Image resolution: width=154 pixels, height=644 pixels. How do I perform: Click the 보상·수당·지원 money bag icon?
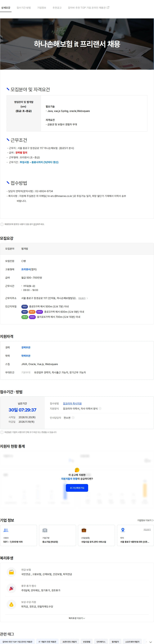[11, 604]
